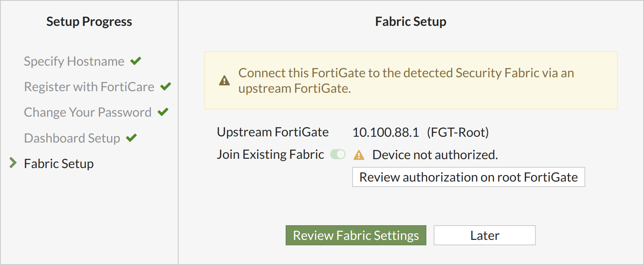Go to Register with FortiCare step
Viewport: 644px width, 265px height.
[x=89, y=87]
